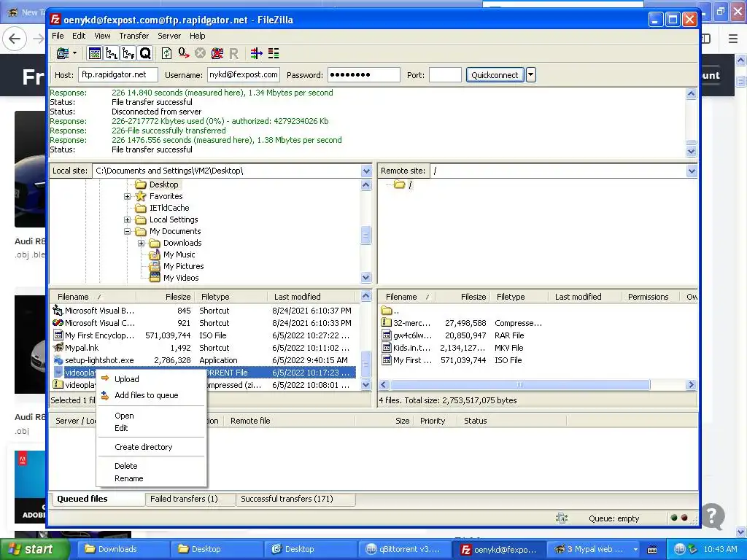Toggle the local directory tree icon
This screenshot has height=560, width=747.
click(112, 53)
